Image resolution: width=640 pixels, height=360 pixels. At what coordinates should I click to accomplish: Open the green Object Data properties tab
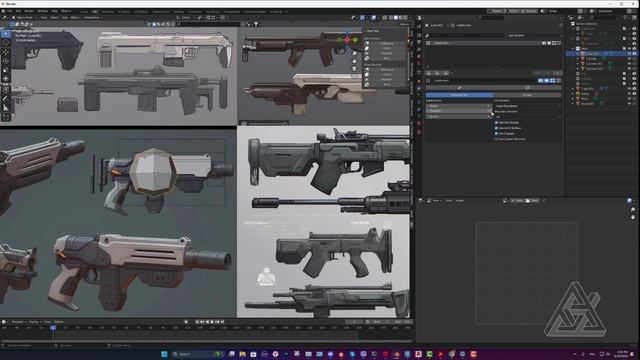point(419,116)
